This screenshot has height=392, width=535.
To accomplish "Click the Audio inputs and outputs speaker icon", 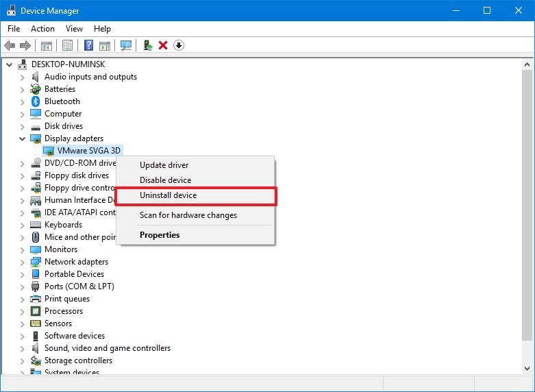I will pyautogui.click(x=36, y=77).
